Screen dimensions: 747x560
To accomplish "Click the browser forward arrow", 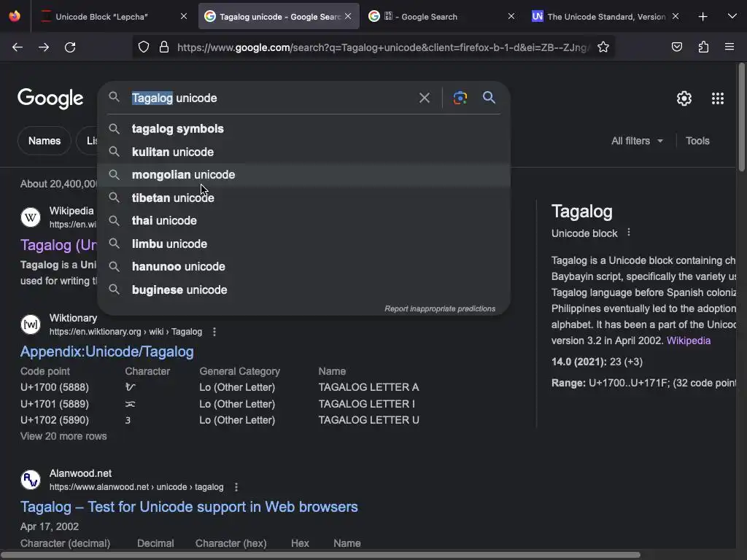I will (44, 47).
